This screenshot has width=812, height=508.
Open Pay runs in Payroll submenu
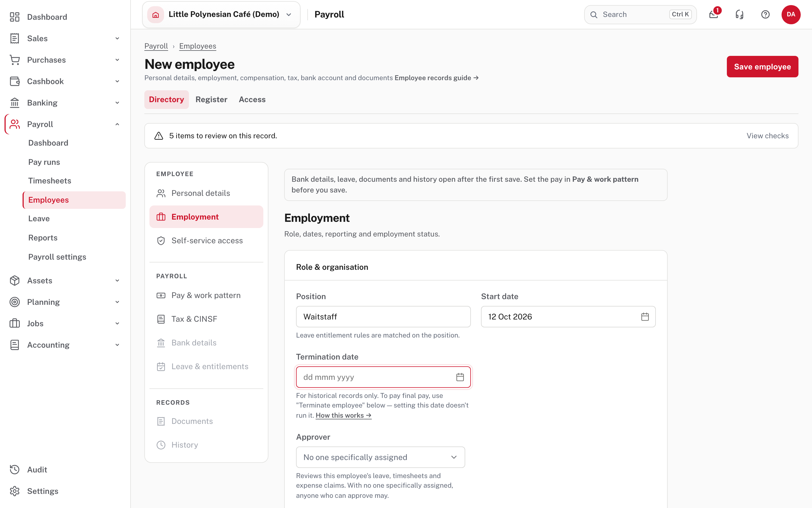coord(74,162)
